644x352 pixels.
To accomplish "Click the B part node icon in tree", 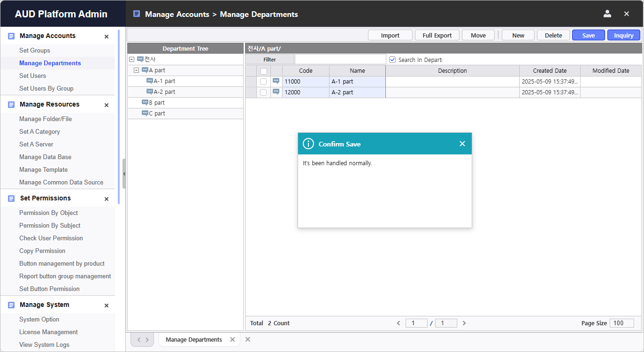I will tap(145, 102).
